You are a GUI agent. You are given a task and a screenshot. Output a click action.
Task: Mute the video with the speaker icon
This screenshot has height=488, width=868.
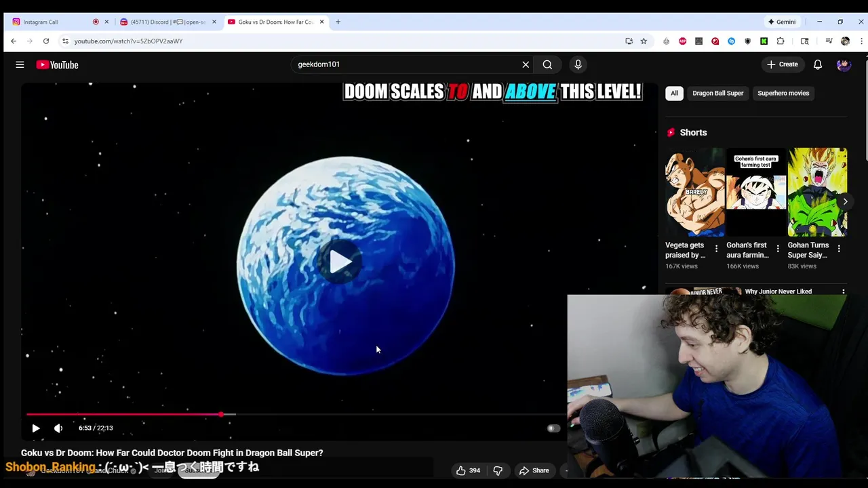pos(58,428)
